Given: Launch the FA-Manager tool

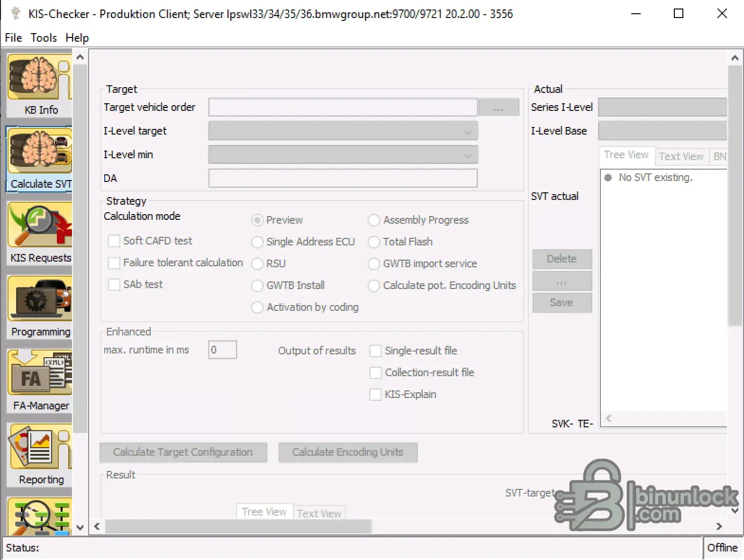Looking at the screenshot, I should [x=40, y=381].
